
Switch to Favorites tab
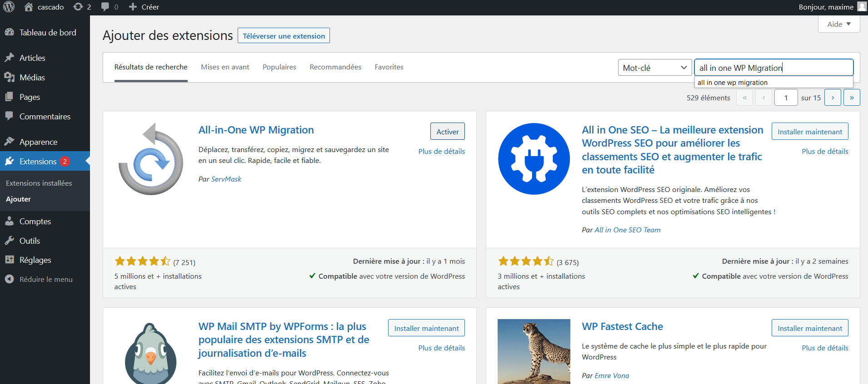click(389, 67)
